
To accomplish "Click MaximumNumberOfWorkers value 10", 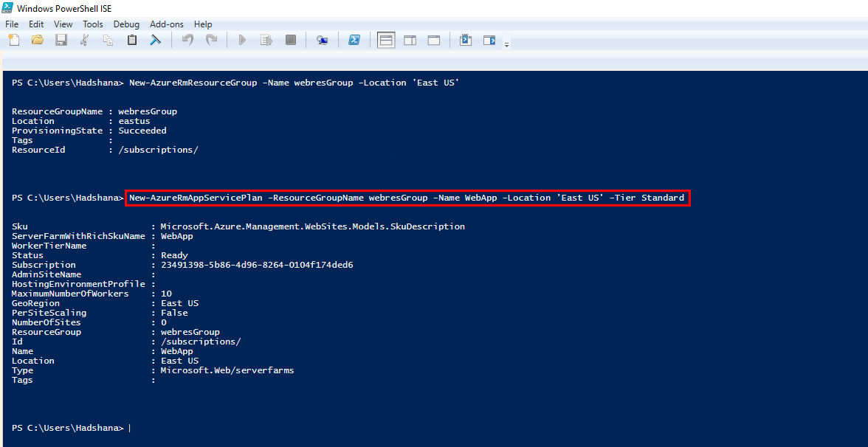I will 166,294.
